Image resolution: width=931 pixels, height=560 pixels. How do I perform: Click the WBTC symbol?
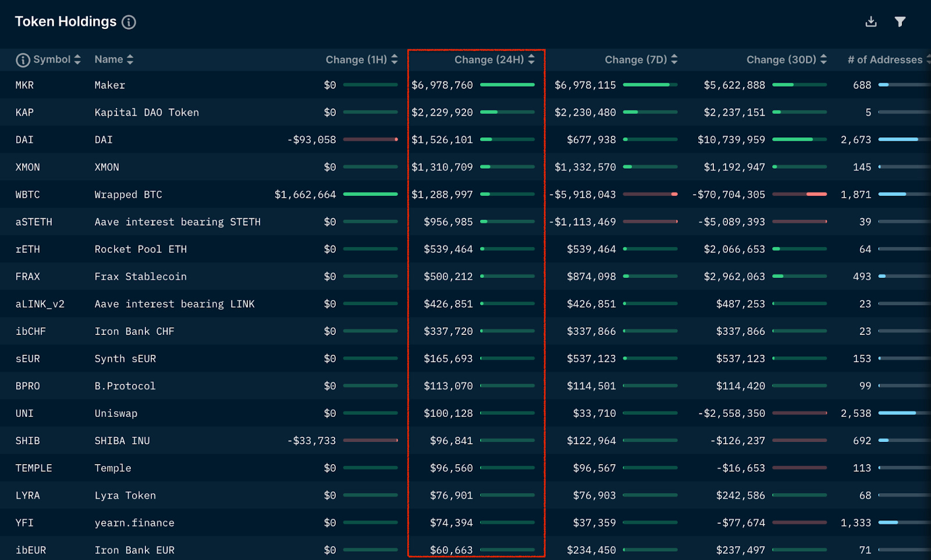click(x=27, y=194)
